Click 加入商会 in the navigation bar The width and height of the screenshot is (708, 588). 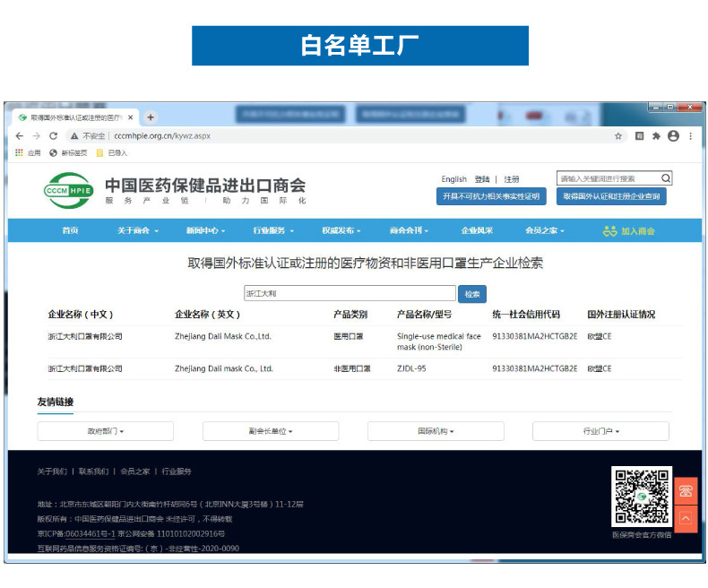628,231
